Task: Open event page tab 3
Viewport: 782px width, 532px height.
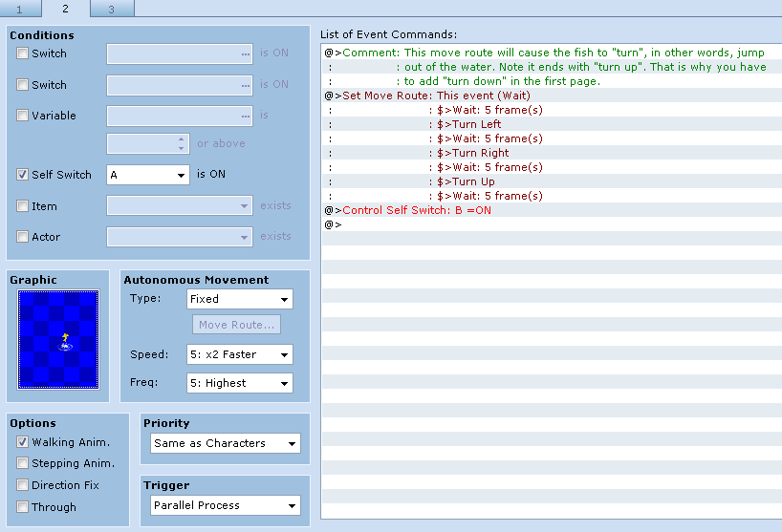Action: [x=112, y=9]
